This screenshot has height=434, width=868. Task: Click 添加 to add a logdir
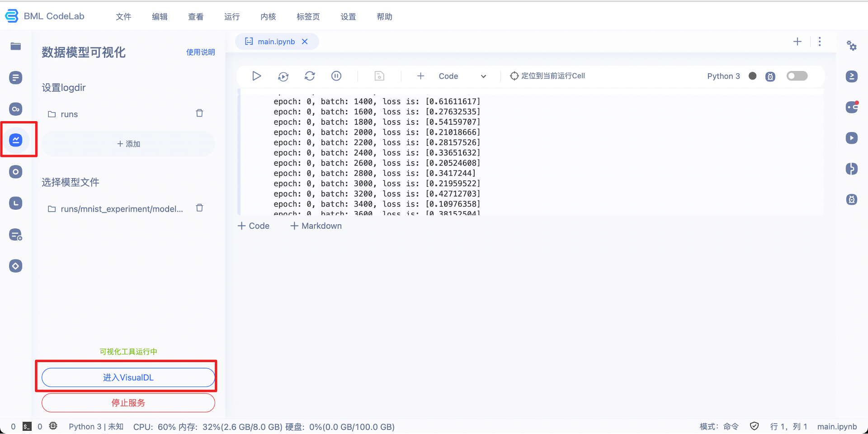(128, 144)
